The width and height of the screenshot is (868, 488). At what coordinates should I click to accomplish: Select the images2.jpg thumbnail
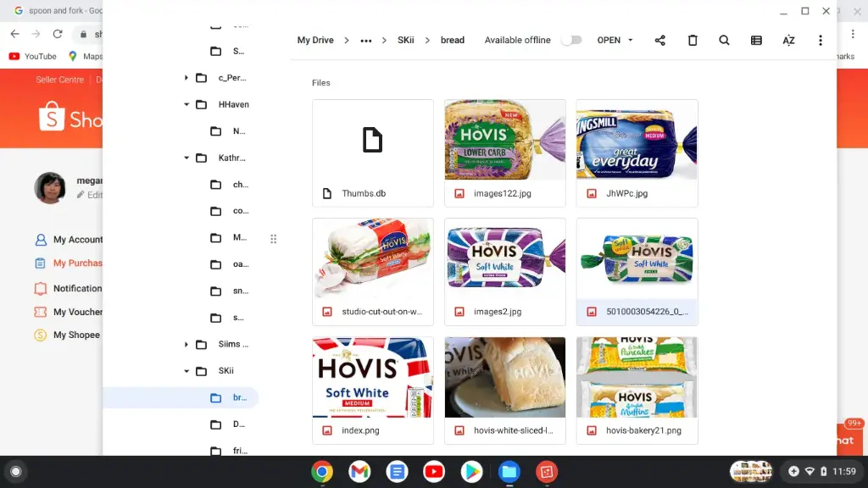tap(505, 272)
